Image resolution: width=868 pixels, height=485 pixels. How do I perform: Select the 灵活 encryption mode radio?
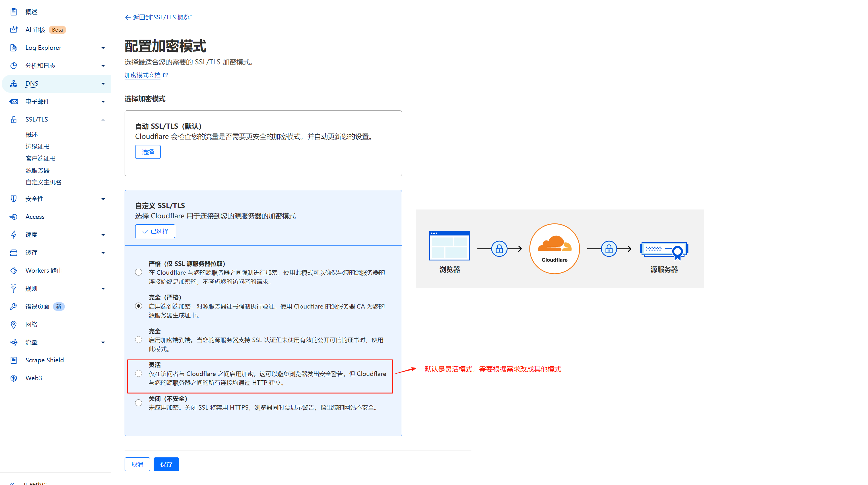[139, 373]
